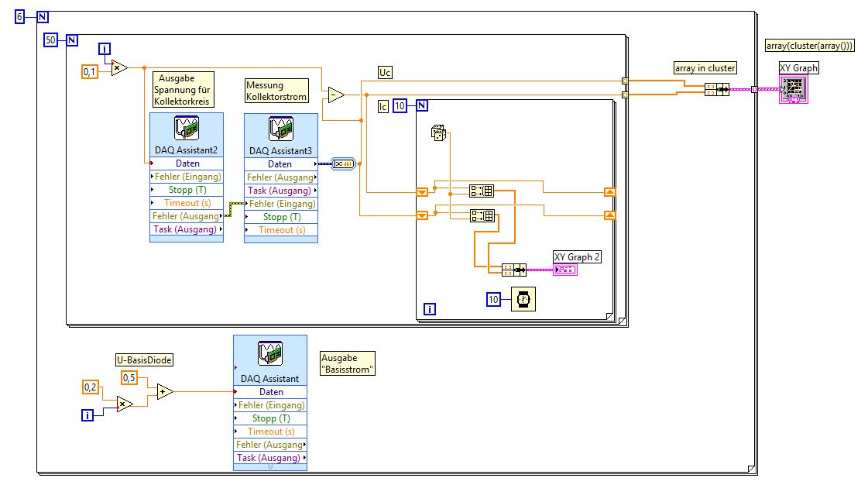Click Daten input of the Basisstrom DAQ Assistant
The image size is (868, 485).
click(x=270, y=392)
